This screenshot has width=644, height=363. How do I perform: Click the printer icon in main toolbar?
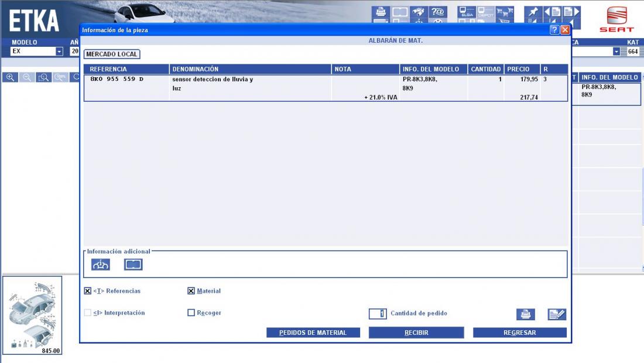tap(381, 12)
